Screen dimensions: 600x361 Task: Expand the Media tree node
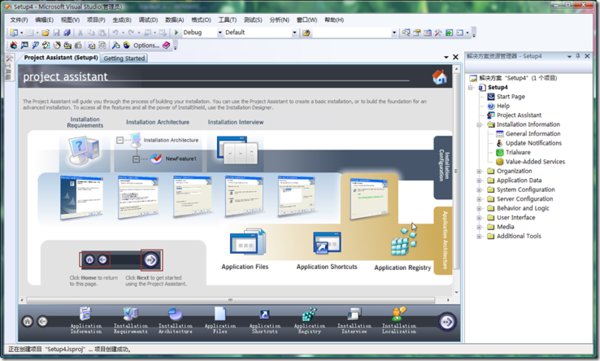[479, 227]
